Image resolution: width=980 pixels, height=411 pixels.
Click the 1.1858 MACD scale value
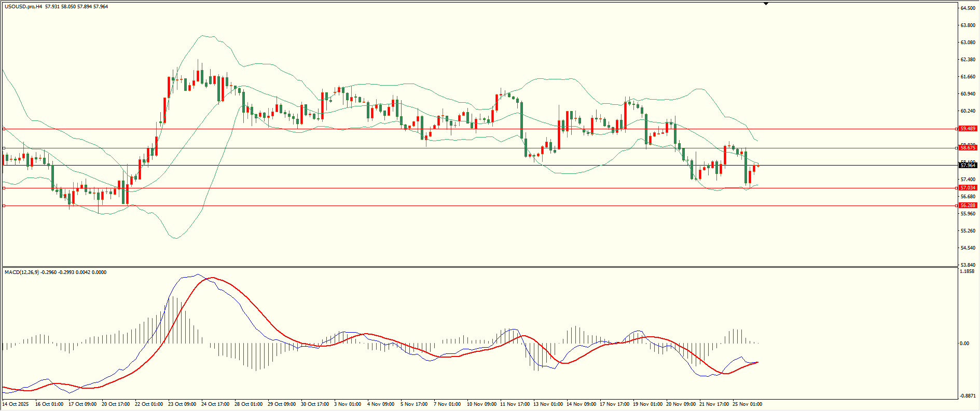point(968,271)
